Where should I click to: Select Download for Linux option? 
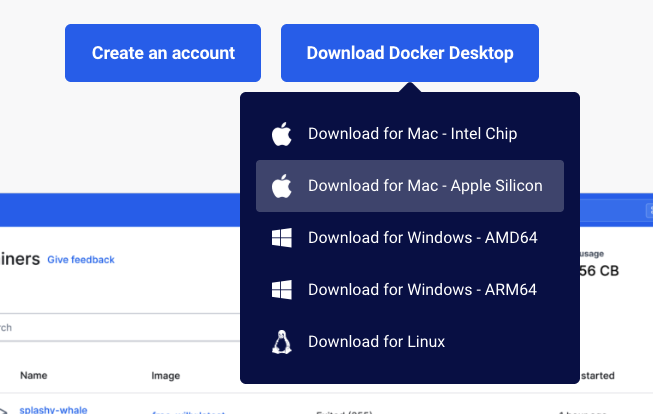[x=410, y=342]
